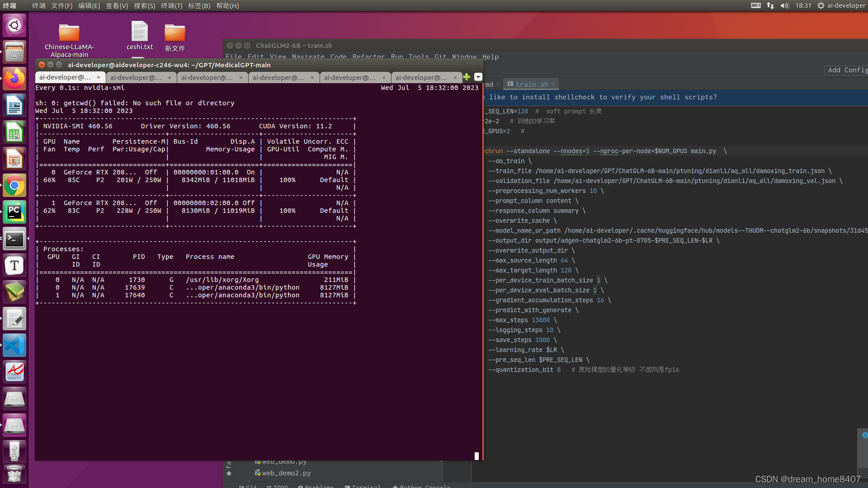The image size is (868, 488).
Task: Open the 新文件 desktop folder
Action: [x=175, y=38]
